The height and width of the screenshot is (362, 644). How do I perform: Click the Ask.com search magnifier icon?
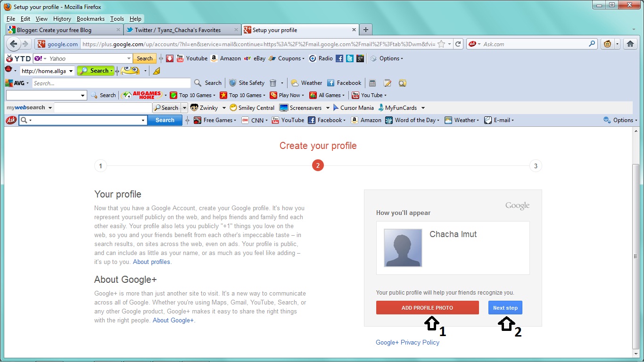592,44
